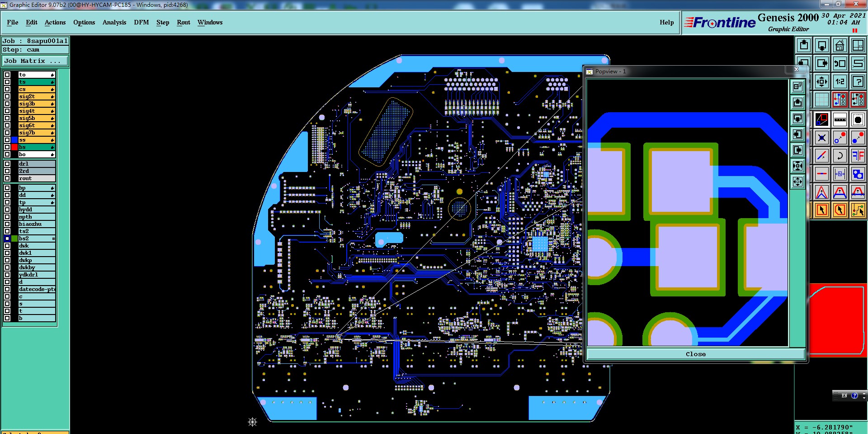The width and height of the screenshot is (868, 434).
Task: Click the 1:2 zoom scale icon
Action: tap(840, 81)
